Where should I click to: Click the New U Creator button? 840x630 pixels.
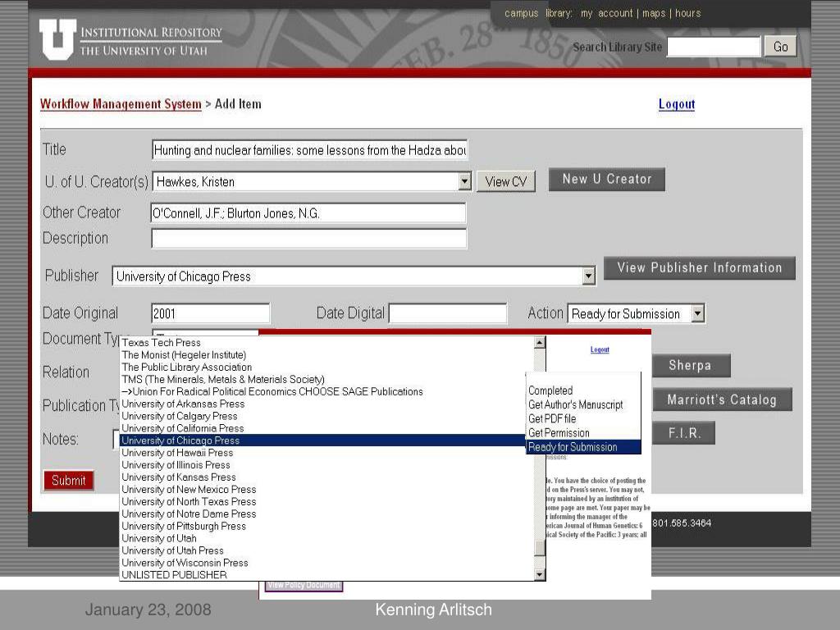click(606, 179)
